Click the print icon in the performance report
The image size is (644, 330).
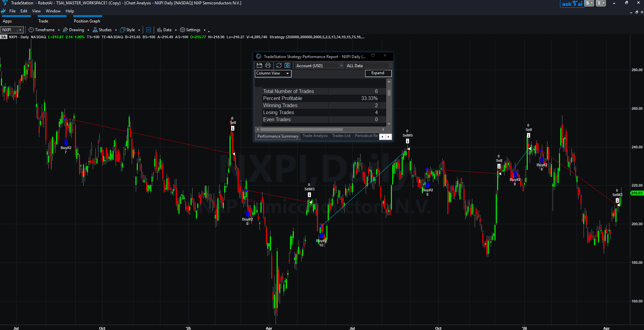268,65
